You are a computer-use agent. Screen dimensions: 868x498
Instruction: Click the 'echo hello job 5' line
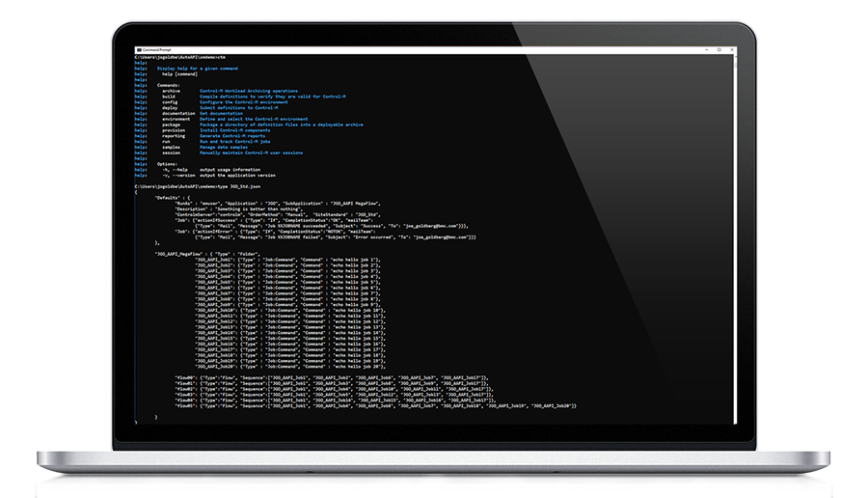[287, 283]
